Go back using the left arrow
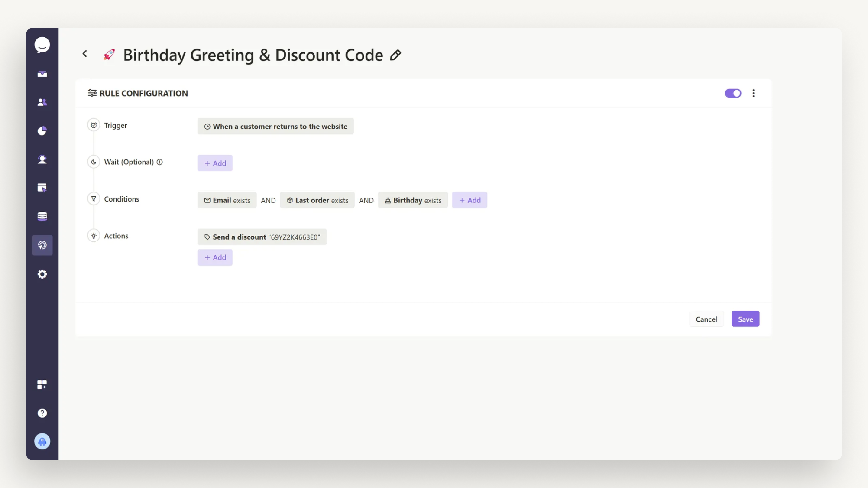This screenshot has height=488, width=868. click(85, 54)
